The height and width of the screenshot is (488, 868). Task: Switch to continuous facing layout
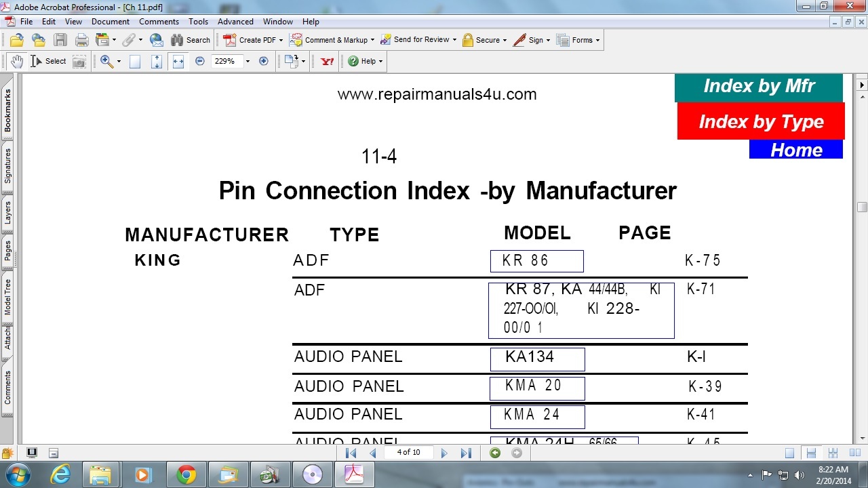(x=833, y=453)
